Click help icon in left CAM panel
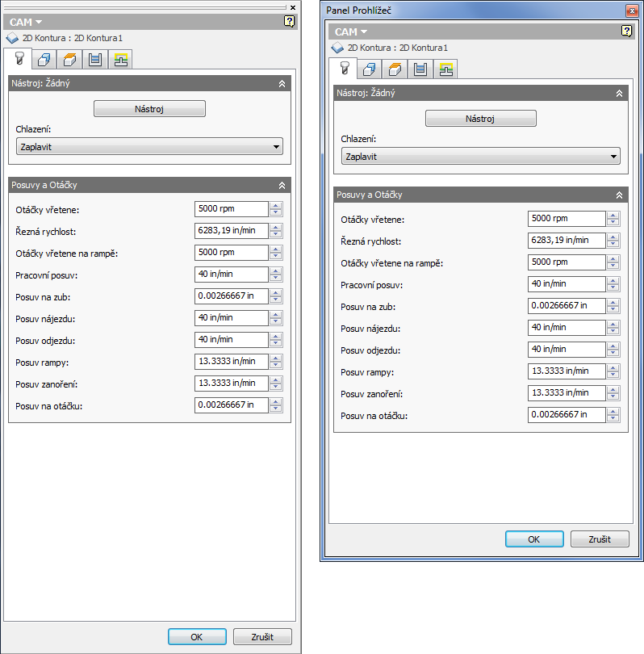 point(289,21)
